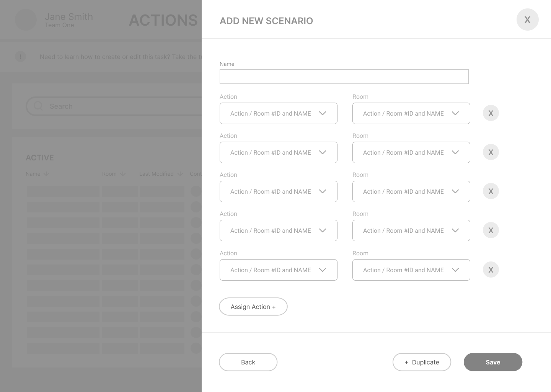Remove the fifth action row

click(491, 270)
